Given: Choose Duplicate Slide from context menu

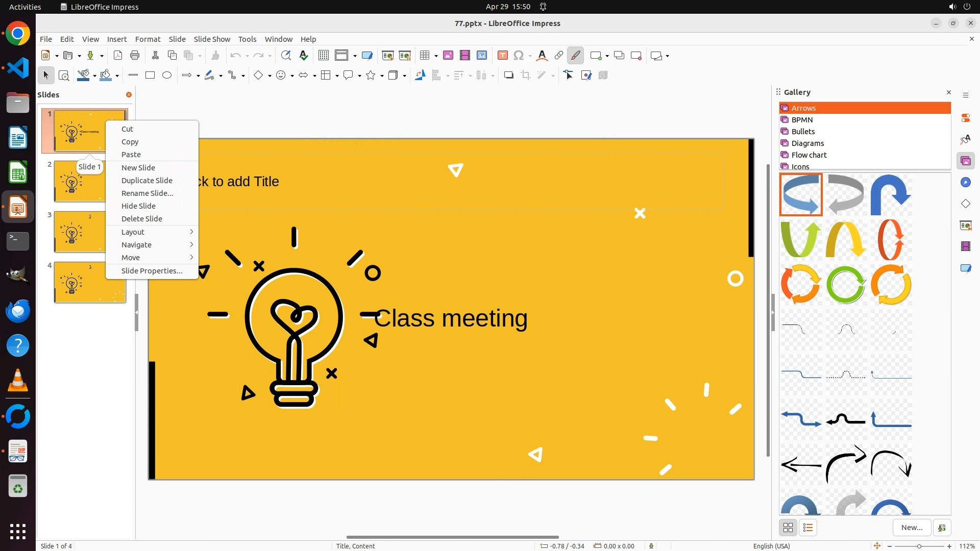Looking at the screenshot, I should click(x=146, y=181).
